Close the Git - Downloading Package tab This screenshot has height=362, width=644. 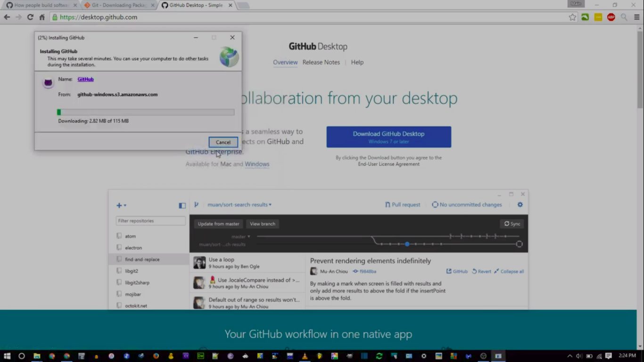tap(152, 5)
